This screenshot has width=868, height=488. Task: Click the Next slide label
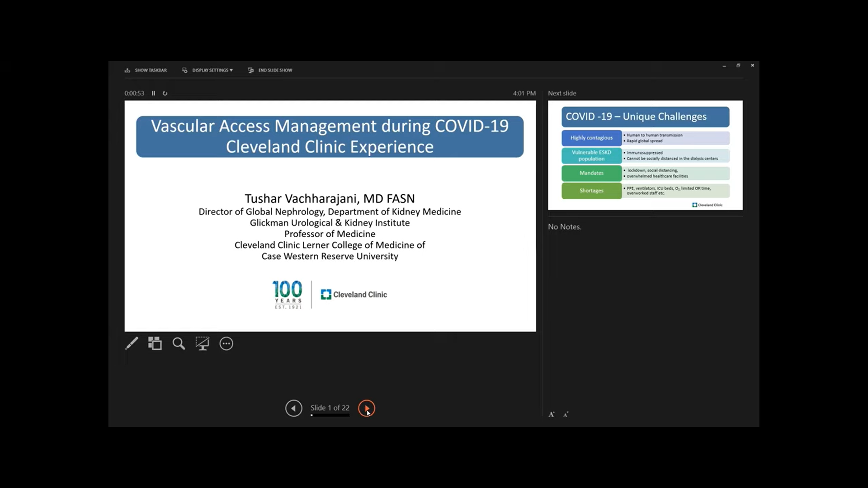(x=562, y=93)
